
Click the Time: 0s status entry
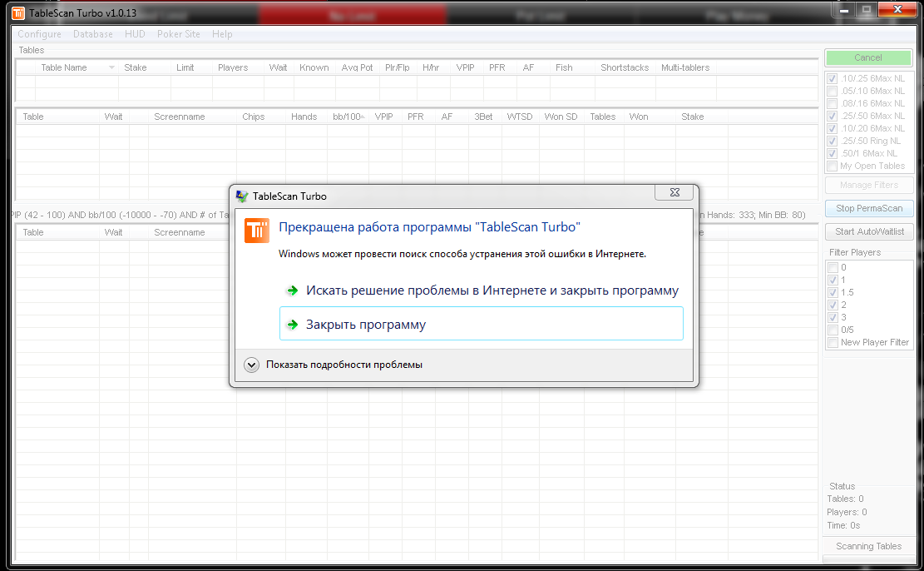843,525
